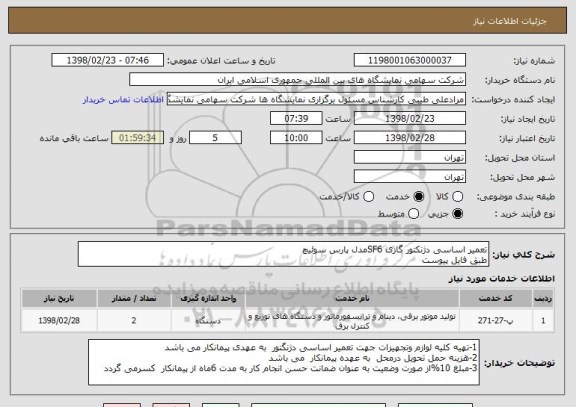576x407 pixels.
Task: Select the متوسط purchase type radio
Action: (413, 213)
